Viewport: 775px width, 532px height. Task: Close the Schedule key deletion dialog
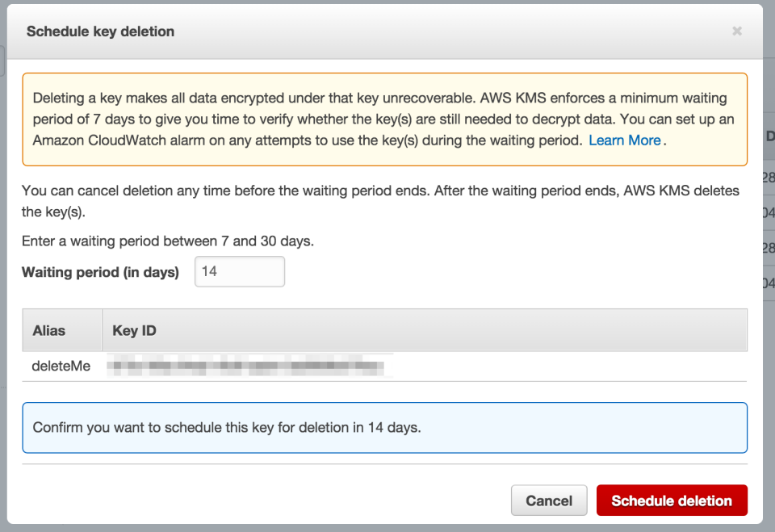(736, 31)
